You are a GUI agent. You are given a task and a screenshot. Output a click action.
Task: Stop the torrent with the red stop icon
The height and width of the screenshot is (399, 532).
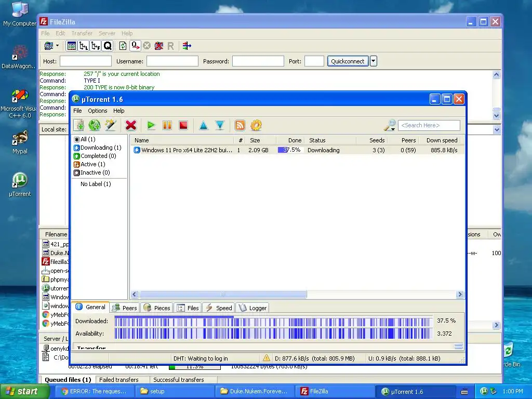point(183,125)
